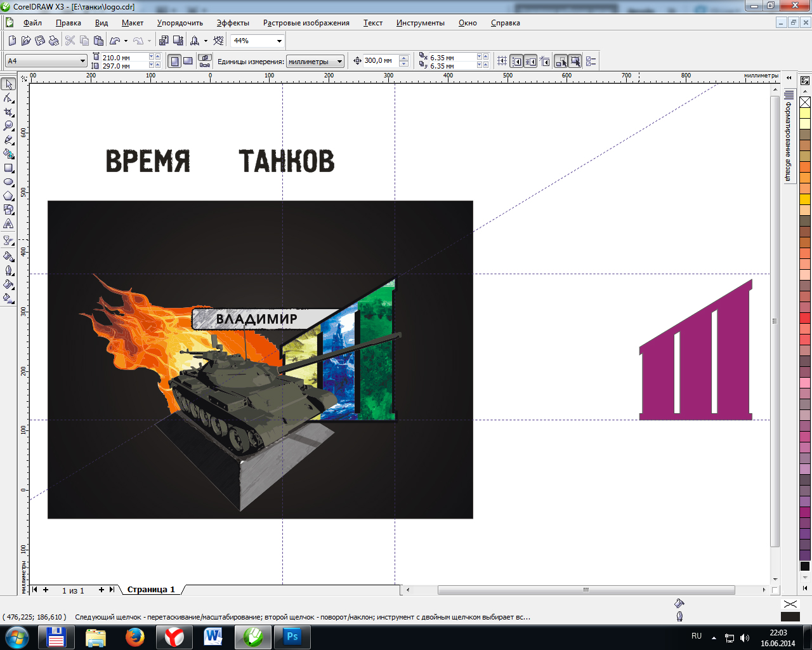Click the Paste clipboard icon
812x650 pixels.
[98, 41]
